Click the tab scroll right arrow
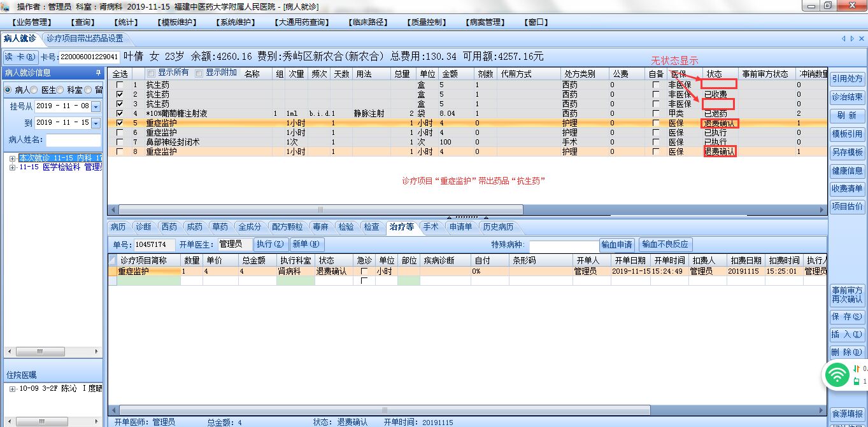 pyautogui.click(x=851, y=39)
